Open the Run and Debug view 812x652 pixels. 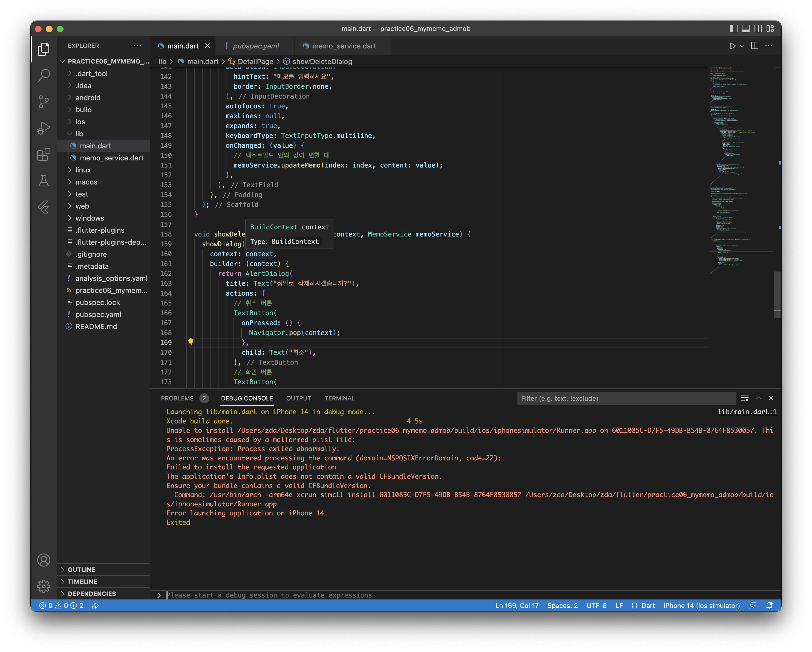[x=44, y=128]
